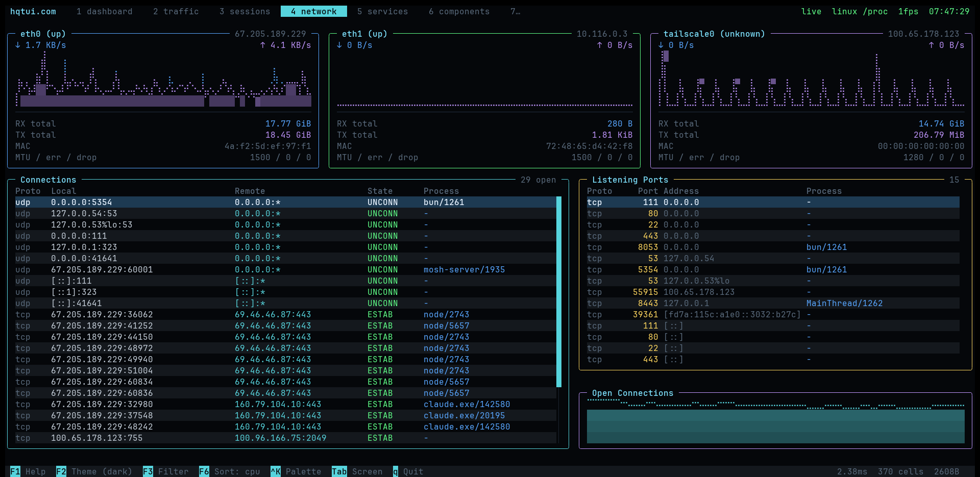
Task: Toggle Theme (dark) with F2
Action: pos(94,471)
